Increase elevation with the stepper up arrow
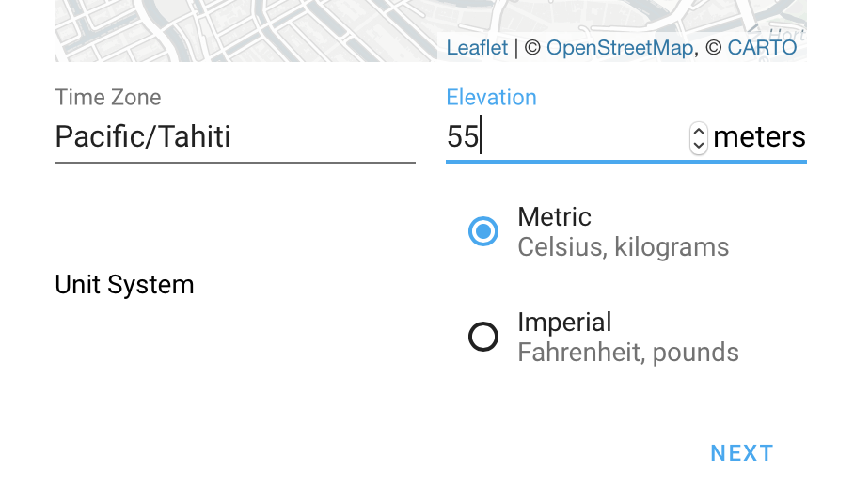This screenshot has height=504, width=854. (698, 131)
